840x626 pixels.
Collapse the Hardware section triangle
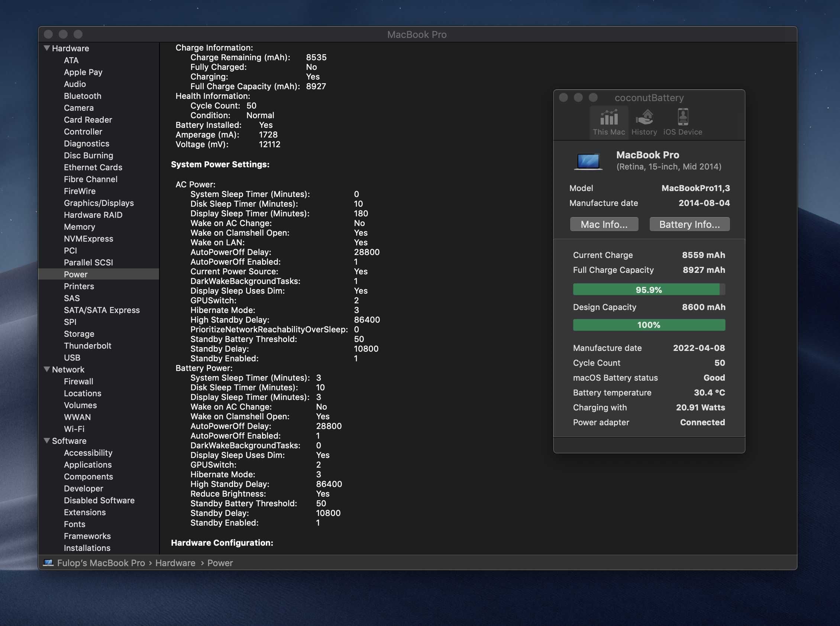[47, 48]
